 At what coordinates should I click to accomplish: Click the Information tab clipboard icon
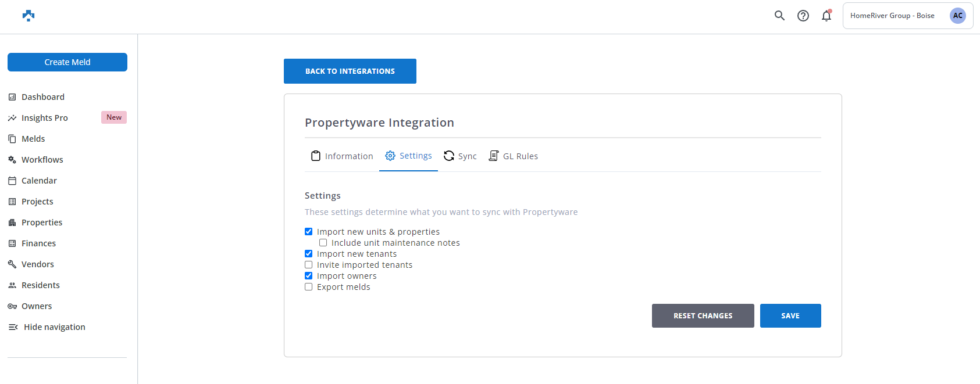click(x=316, y=156)
